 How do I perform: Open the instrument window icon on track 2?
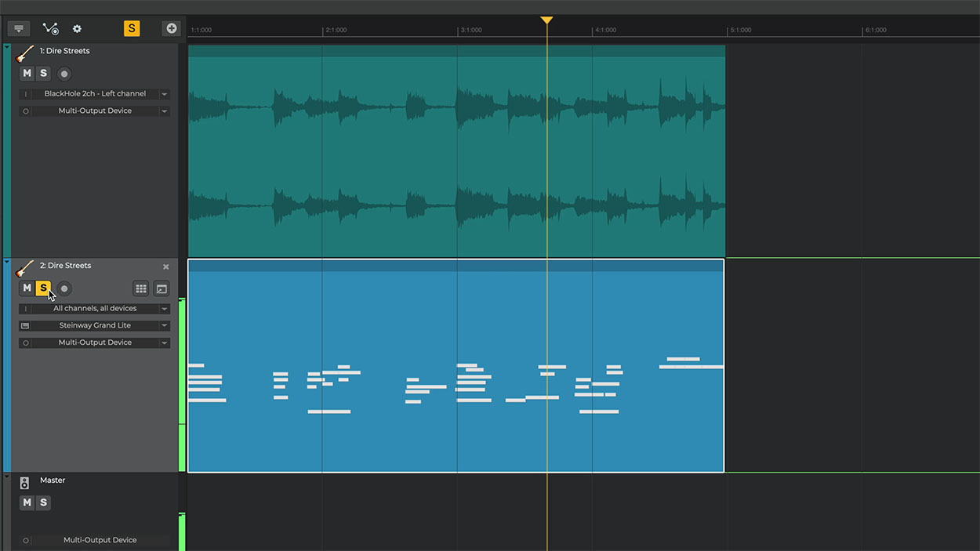(161, 288)
